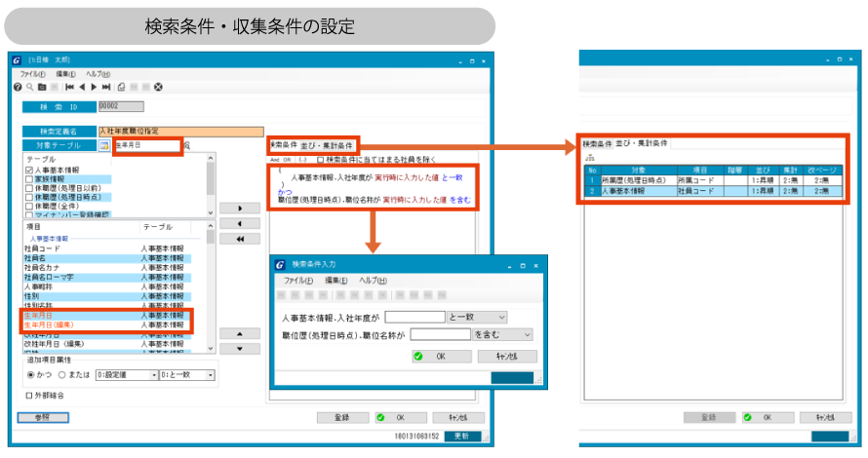868x458 pixels.
Task: Click the help question mark toolbar icon
Action: pos(18,87)
